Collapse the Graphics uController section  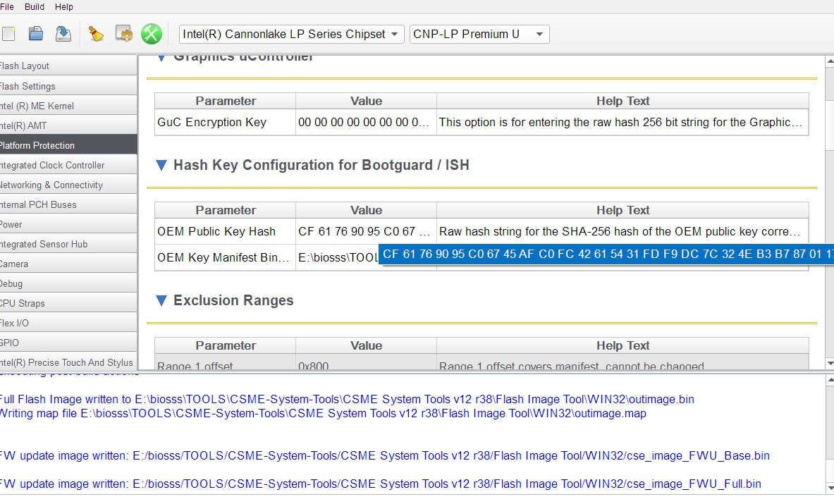(x=161, y=57)
